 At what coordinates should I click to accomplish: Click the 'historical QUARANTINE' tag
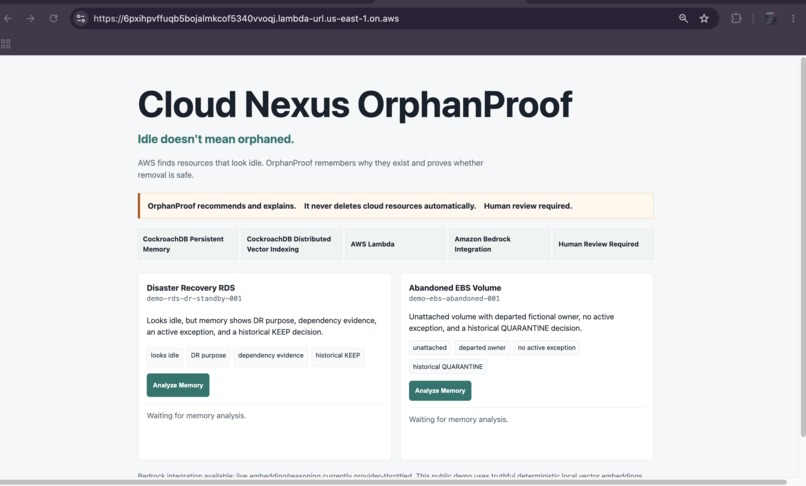pyautogui.click(x=448, y=367)
